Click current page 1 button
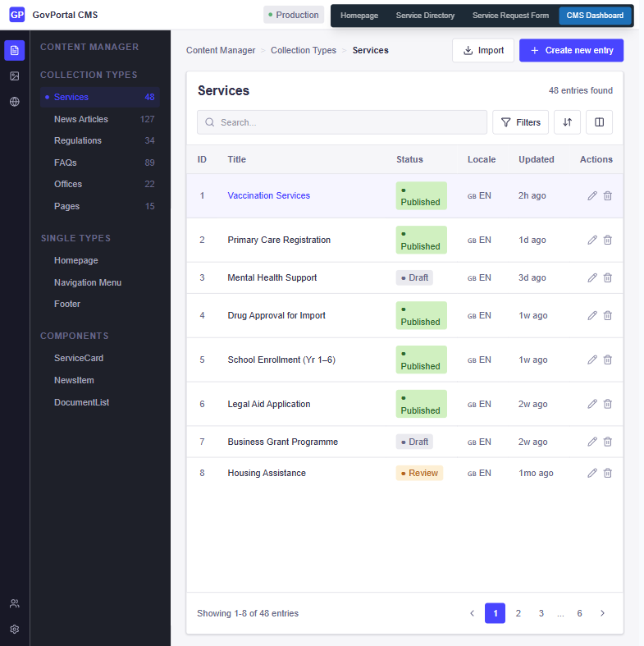644x646 pixels. point(495,613)
